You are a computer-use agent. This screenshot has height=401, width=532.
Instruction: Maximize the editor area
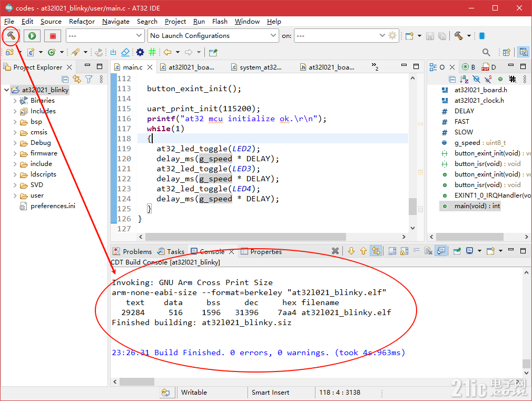tap(416, 66)
